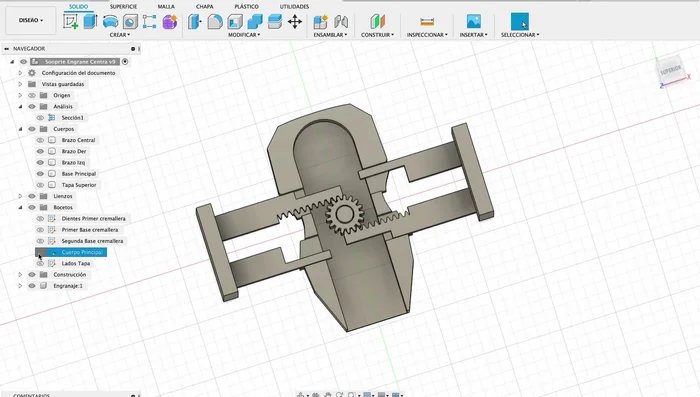This screenshot has width=700, height=397.
Task: Open the SELECCIONAR menu
Action: pyautogui.click(x=520, y=35)
